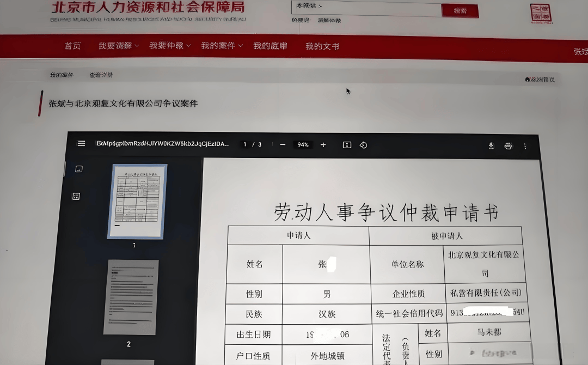Click the 出生日期 label cell

[254, 334]
